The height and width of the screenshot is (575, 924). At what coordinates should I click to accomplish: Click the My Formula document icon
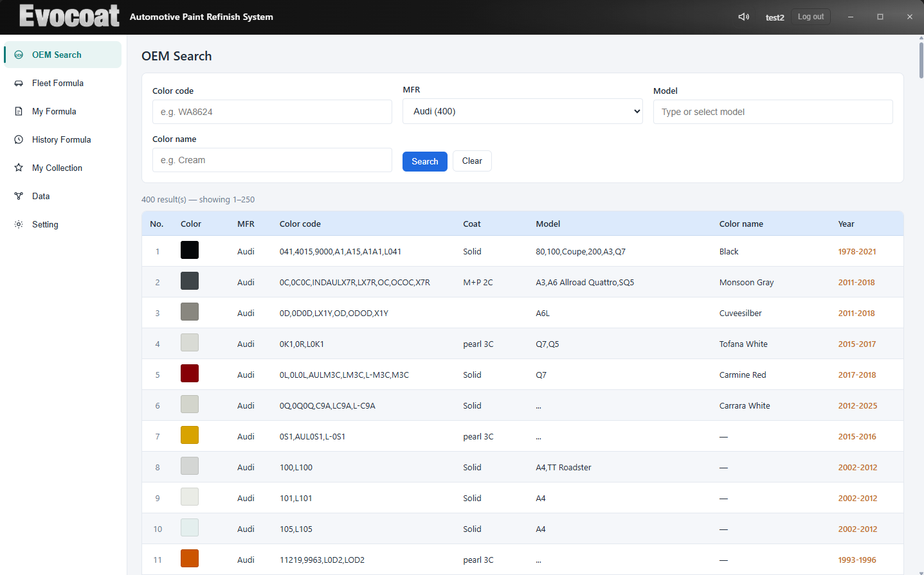tap(19, 111)
